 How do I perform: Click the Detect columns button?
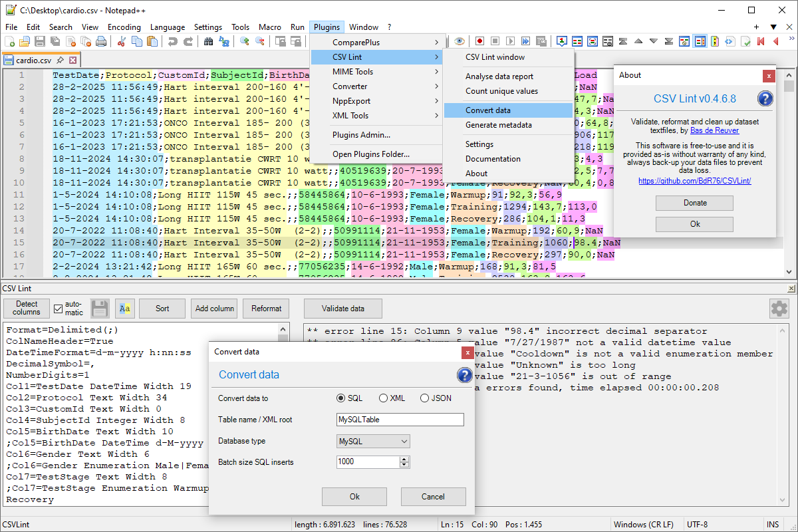pyautogui.click(x=27, y=309)
